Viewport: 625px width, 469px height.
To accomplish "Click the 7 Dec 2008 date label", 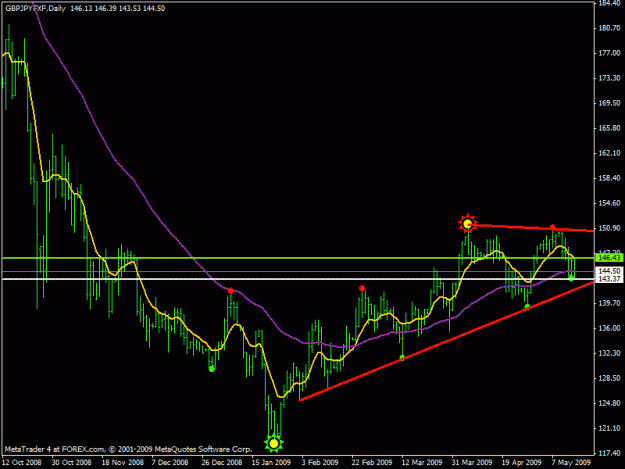I will (x=170, y=462).
